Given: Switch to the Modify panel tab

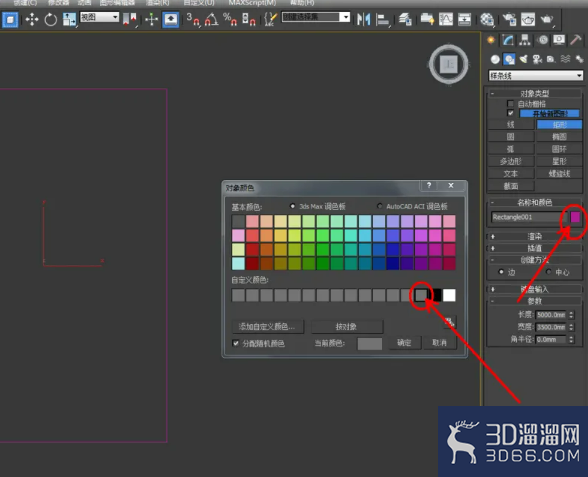Looking at the screenshot, I should point(508,40).
